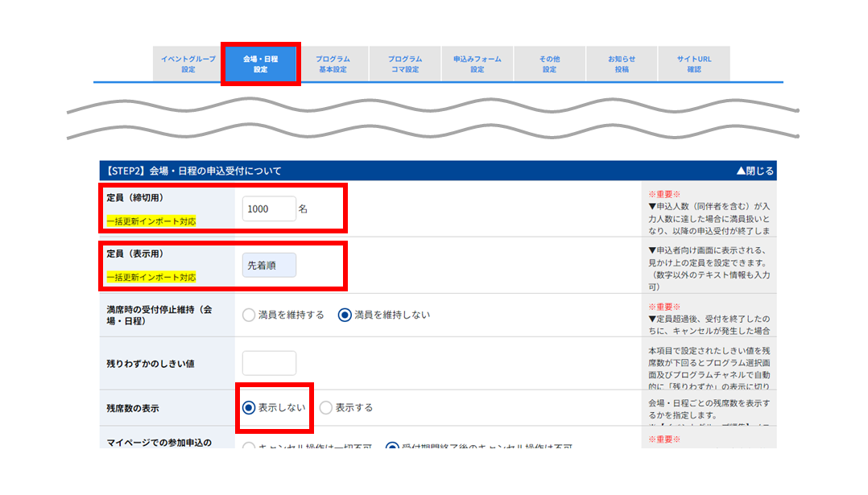Click 一括更新インポート対応 under 定員（表示用）
Screen dimensions: 868x495
pyautogui.click(x=151, y=277)
